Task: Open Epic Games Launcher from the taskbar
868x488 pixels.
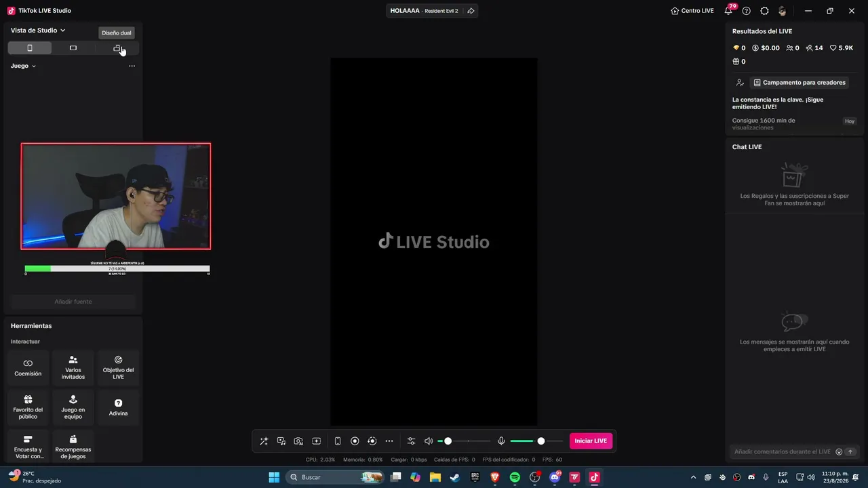Action: (x=475, y=477)
